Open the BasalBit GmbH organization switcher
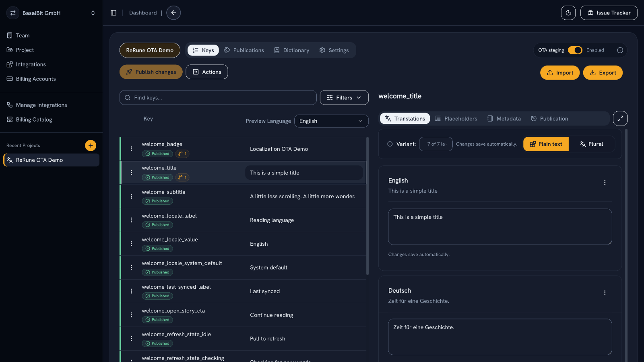This screenshot has width=644, height=362. tap(51, 13)
